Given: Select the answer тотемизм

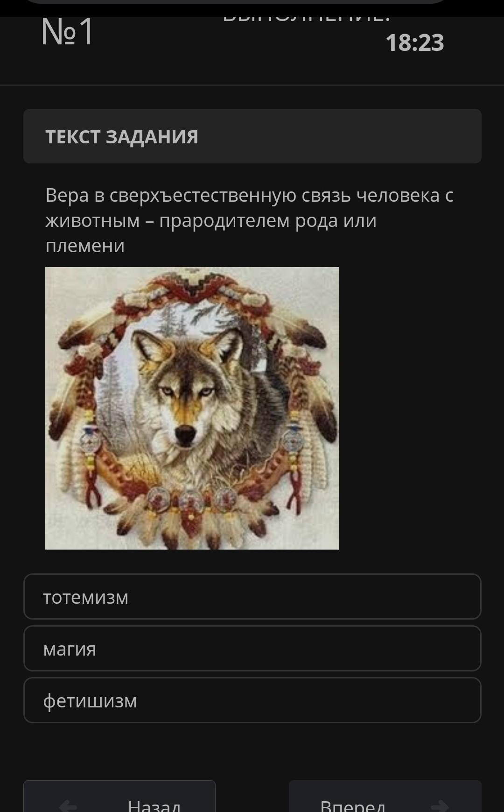Looking at the screenshot, I should pos(252,596).
